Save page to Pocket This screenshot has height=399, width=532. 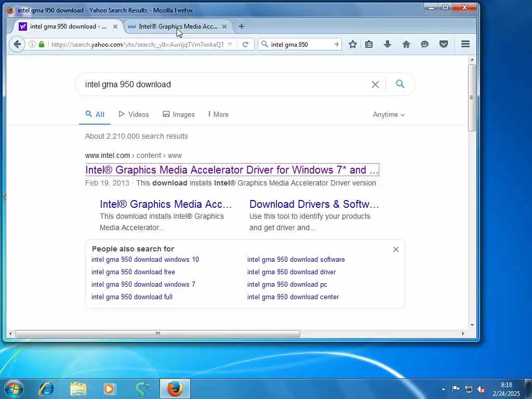[444, 45]
